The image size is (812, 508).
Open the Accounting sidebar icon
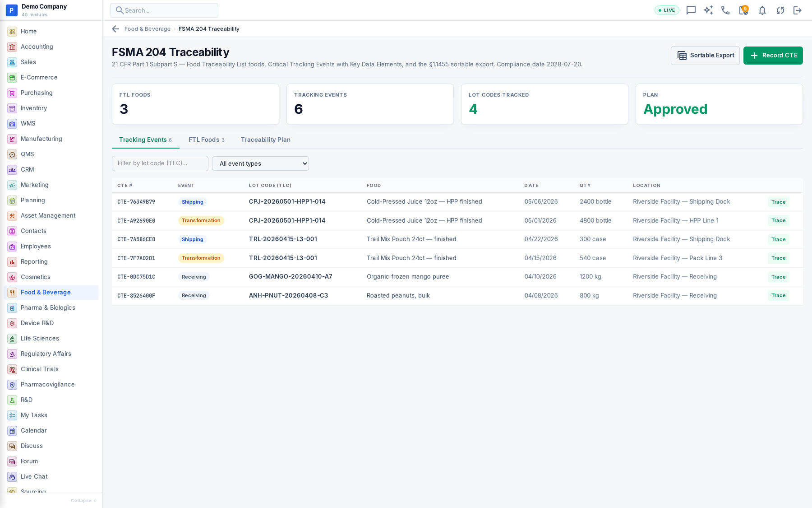pos(12,47)
